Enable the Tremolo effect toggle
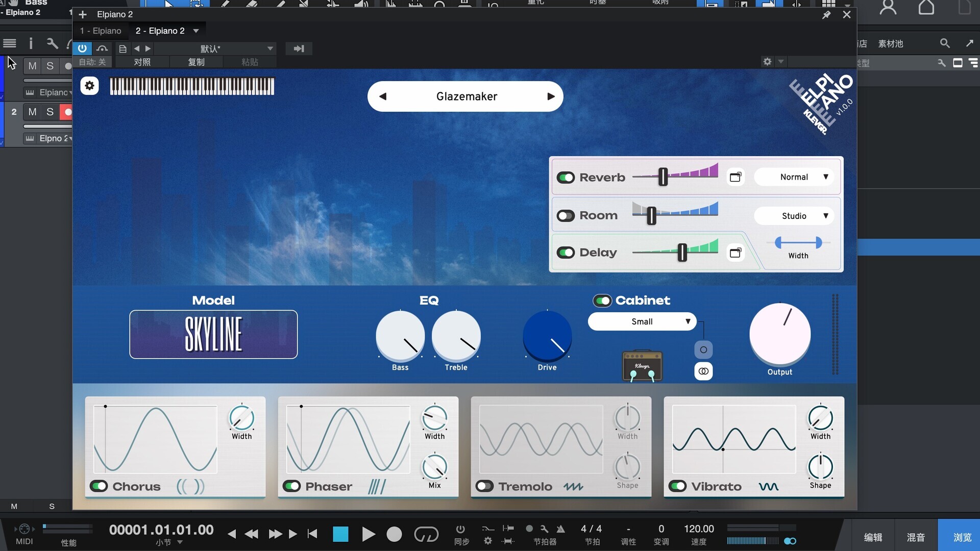The height and width of the screenshot is (551, 980). 485,486
